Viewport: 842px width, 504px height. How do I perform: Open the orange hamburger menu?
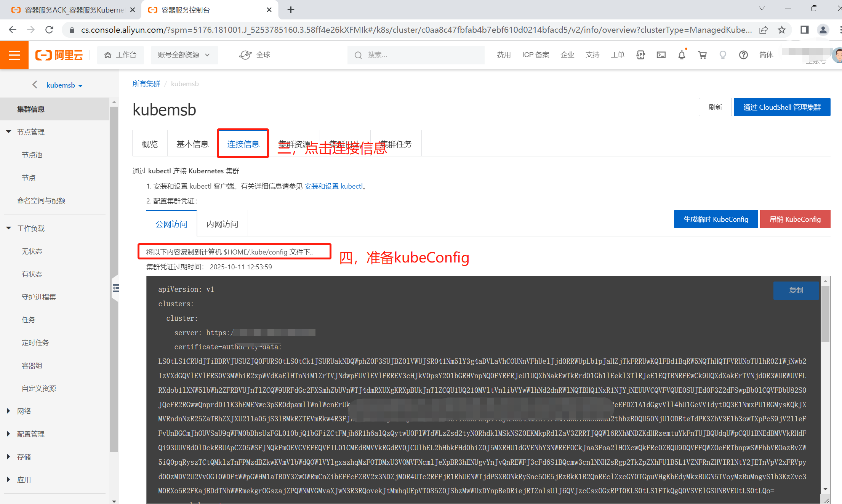click(14, 55)
